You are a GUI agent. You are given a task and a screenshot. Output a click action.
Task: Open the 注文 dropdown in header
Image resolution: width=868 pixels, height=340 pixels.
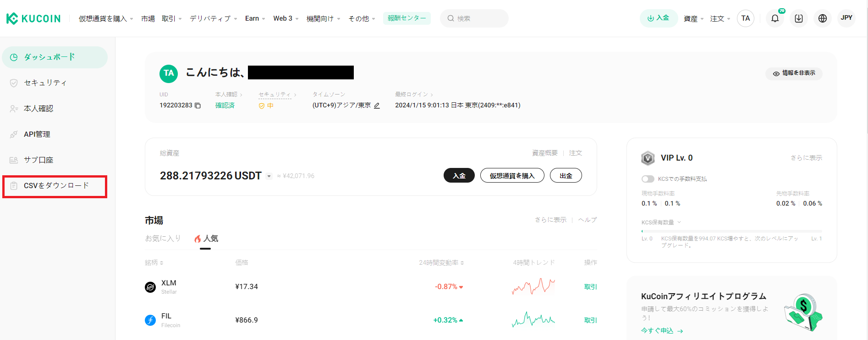[720, 19]
